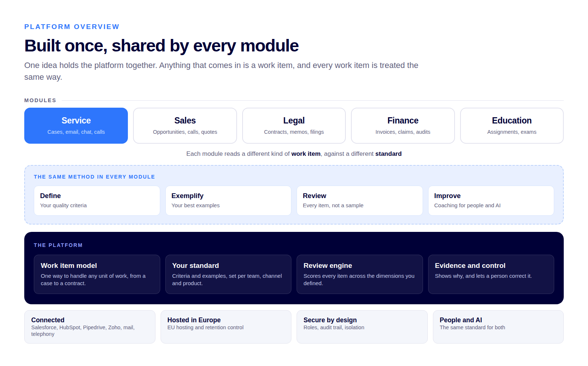Click 'Criteria and examples, set per team' text
The height and width of the screenshot is (366, 588).
point(227,280)
